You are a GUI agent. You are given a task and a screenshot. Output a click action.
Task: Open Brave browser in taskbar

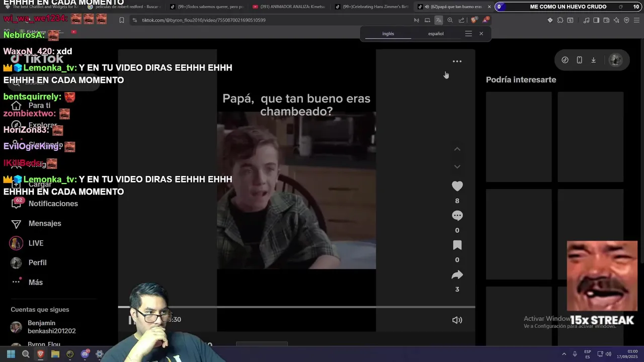[41, 354]
